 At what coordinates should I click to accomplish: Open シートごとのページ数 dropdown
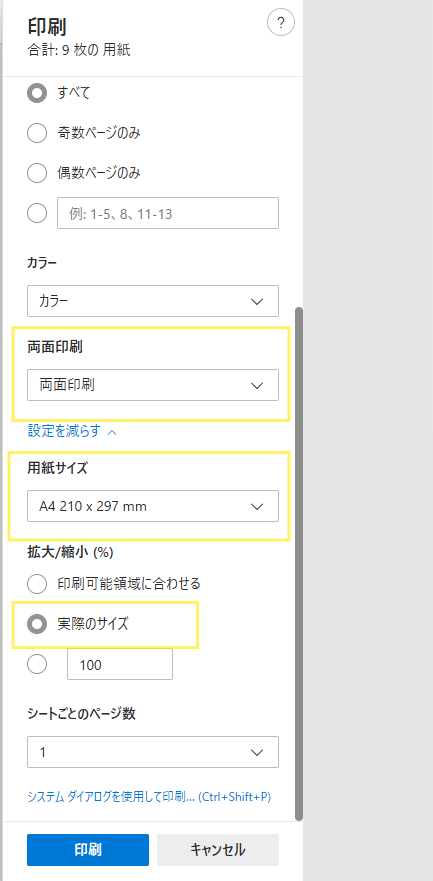(153, 752)
